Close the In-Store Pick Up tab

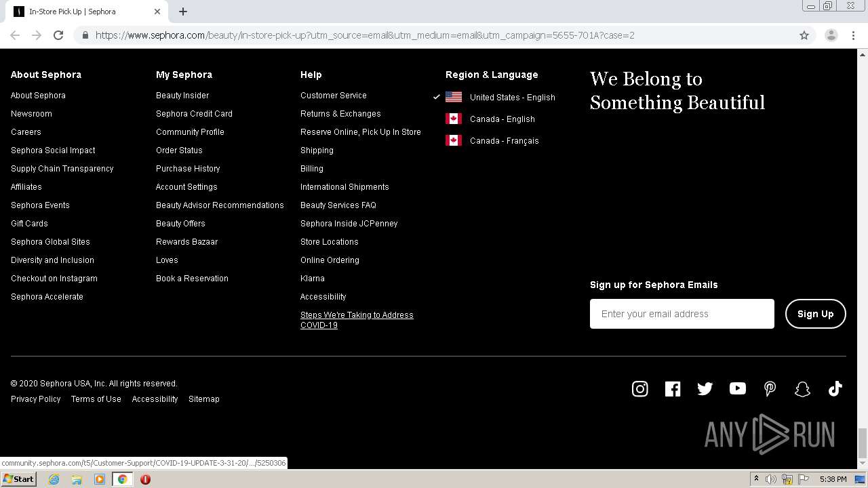click(x=157, y=12)
